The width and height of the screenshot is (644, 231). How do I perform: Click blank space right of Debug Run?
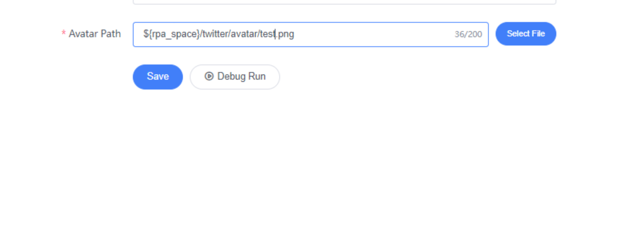point(379,77)
